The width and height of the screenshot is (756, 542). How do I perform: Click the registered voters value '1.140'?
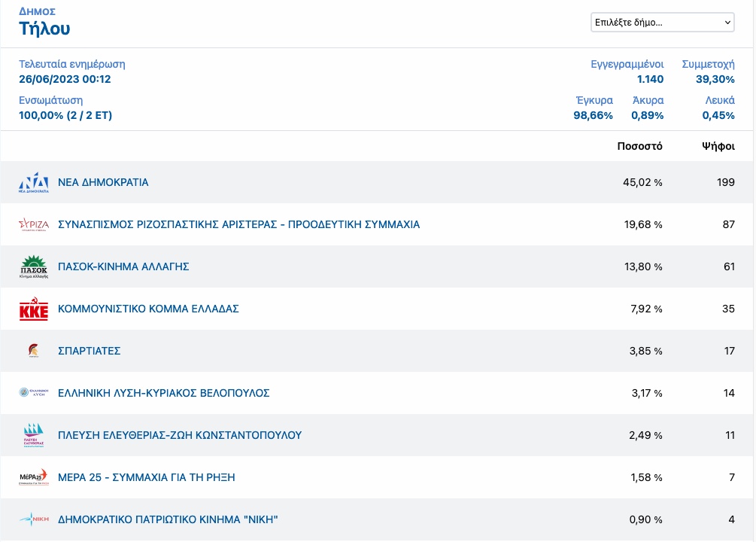(651, 79)
